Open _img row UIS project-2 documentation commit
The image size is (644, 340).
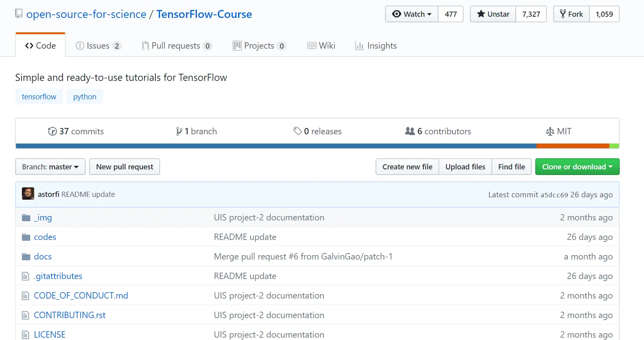pyautogui.click(x=269, y=218)
